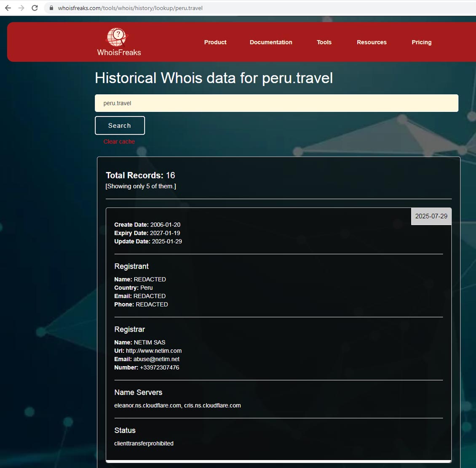476x468 pixels.
Task: Select cris.ns.cloudflare.com name server
Action: click(212, 406)
